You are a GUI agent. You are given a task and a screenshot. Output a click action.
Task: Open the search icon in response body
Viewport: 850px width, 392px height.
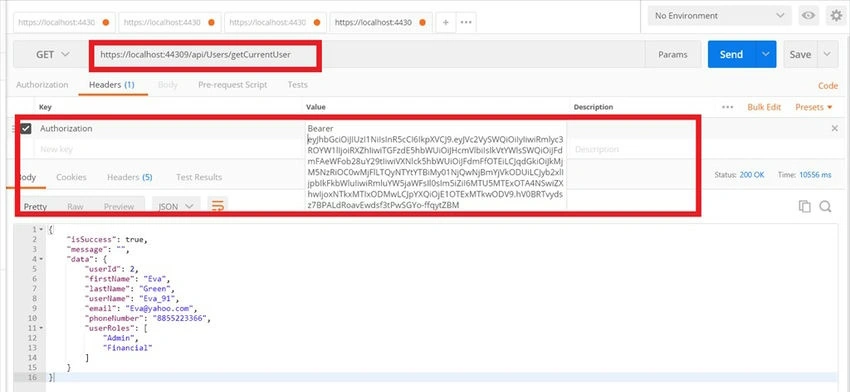click(x=825, y=206)
